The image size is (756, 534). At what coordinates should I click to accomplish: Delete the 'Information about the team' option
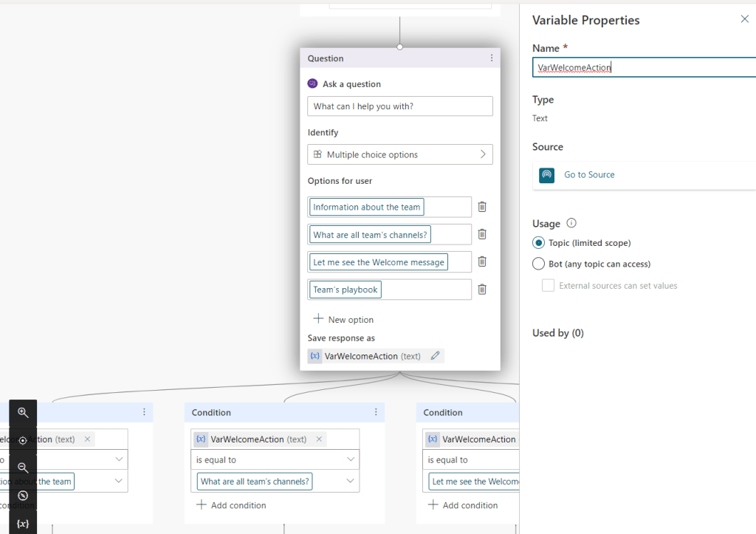482,208
